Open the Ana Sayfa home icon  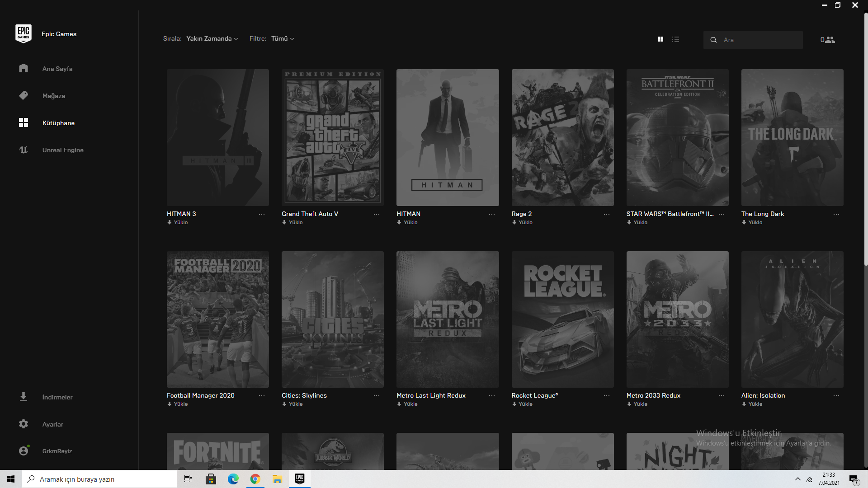point(24,68)
